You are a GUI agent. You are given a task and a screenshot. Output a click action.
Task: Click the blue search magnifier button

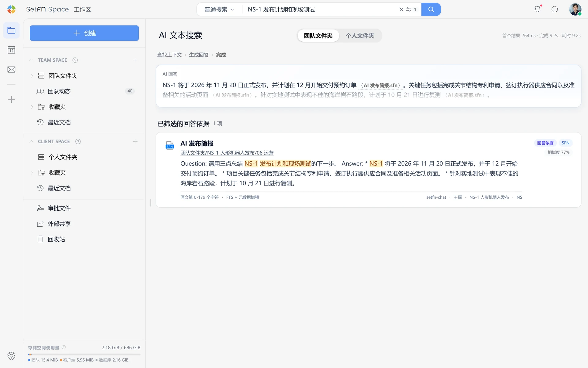click(x=431, y=9)
